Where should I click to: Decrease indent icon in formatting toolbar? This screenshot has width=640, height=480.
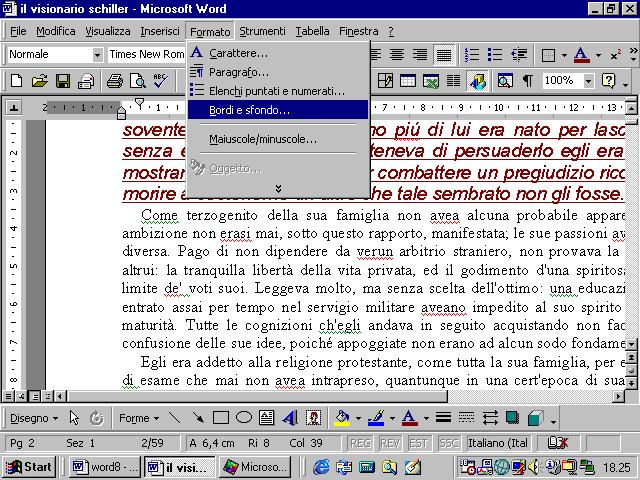point(519,54)
